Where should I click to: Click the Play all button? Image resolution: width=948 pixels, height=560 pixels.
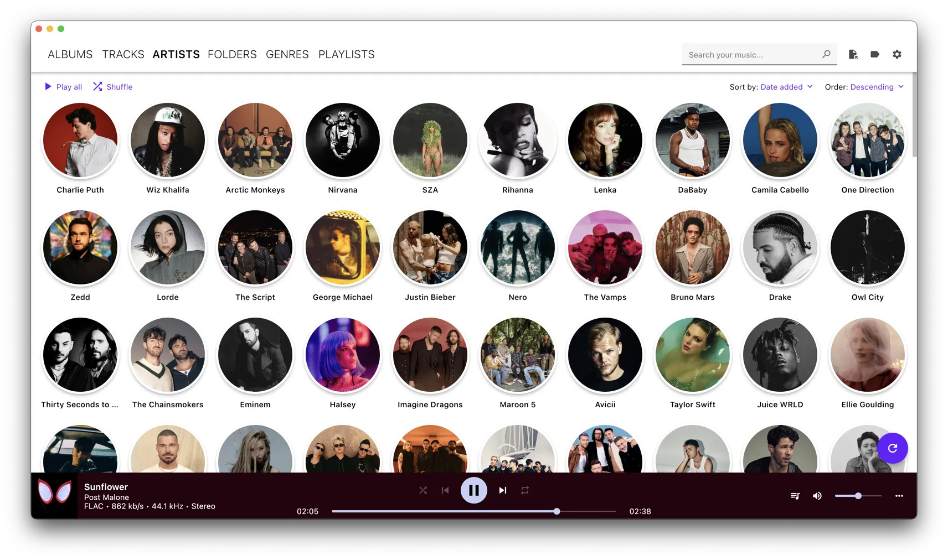point(63,87)
